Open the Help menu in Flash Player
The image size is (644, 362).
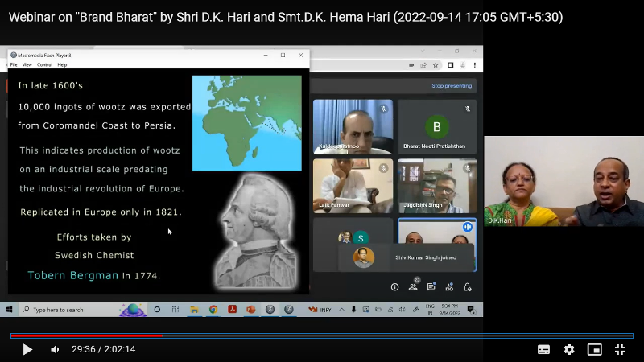(62, 64)
